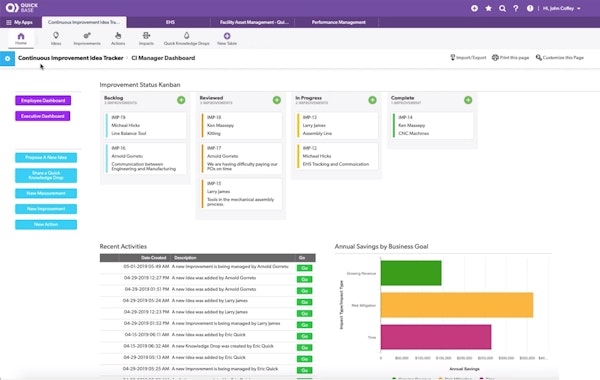Click Go for 04-29-2019 05:13 AM activity
The width and height of the screenshot is (600, 380).
(304, 359)
